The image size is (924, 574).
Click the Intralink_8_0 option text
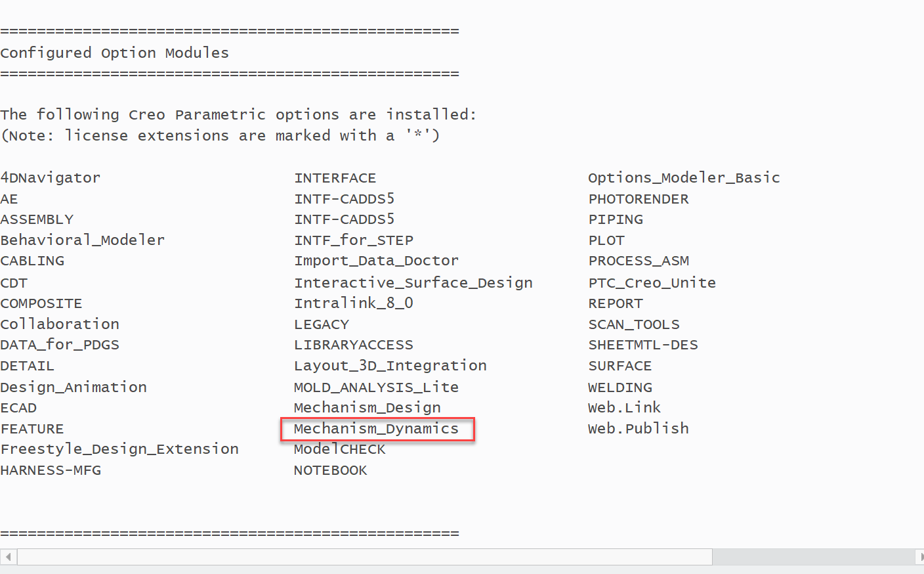click(x=353, y=303)
